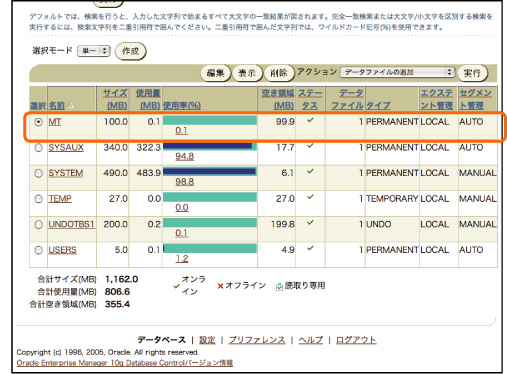Screen dimensions: 507x374
Task: Click the 0.1 usage percentage for UNDOTBS1
Action: click(182, 233)
